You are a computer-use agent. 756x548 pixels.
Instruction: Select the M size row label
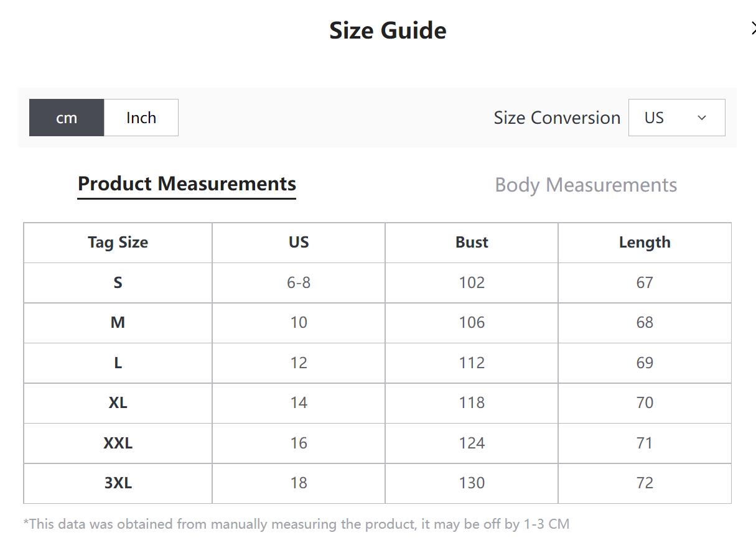coord(118,323)
